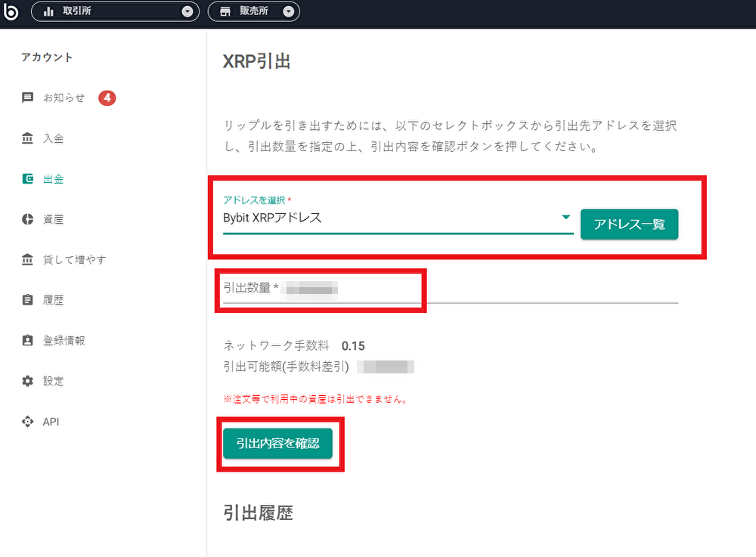Image resolution: width=756 pixels, height=557 pixels.
Task: Click the bank icon next to 入金
Action: click(27, 138)
